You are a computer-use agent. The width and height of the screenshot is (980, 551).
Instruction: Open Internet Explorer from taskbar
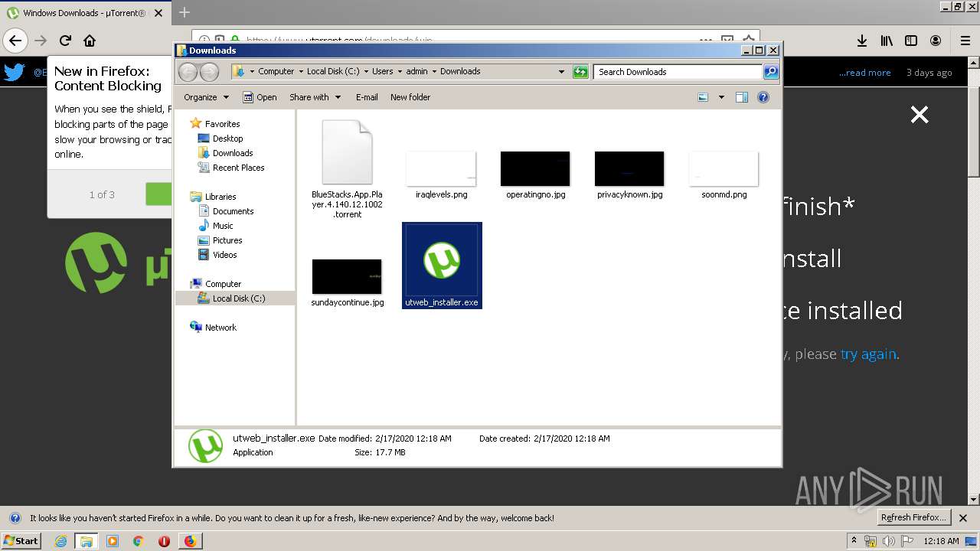pos(61,541)
